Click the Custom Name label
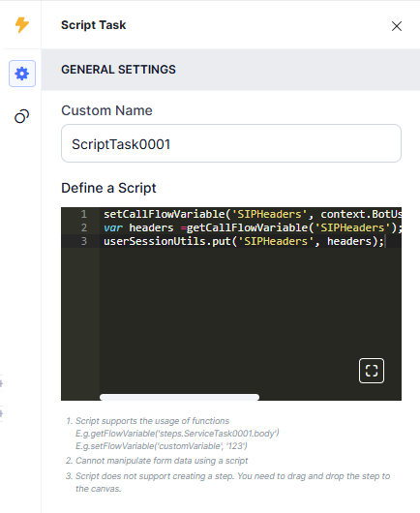 click(x=106, y=110)
